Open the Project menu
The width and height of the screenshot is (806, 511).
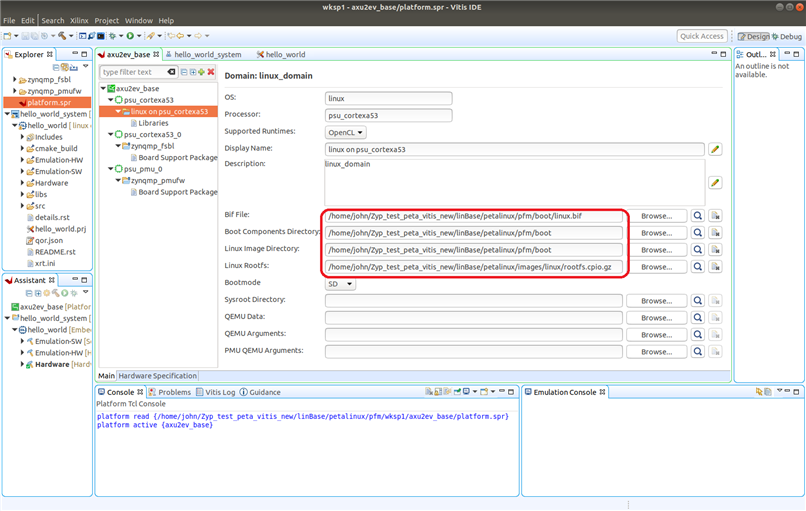[x=106, y=21]
